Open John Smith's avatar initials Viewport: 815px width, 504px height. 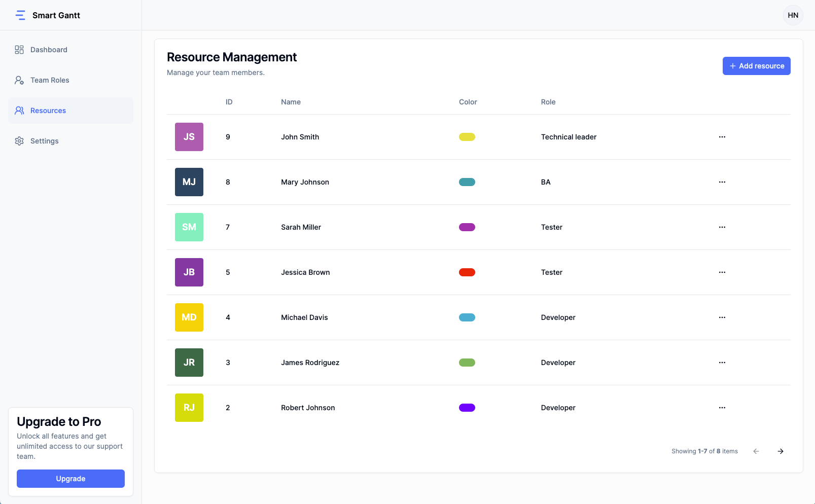pyautogui.click(x=189, y=136)
